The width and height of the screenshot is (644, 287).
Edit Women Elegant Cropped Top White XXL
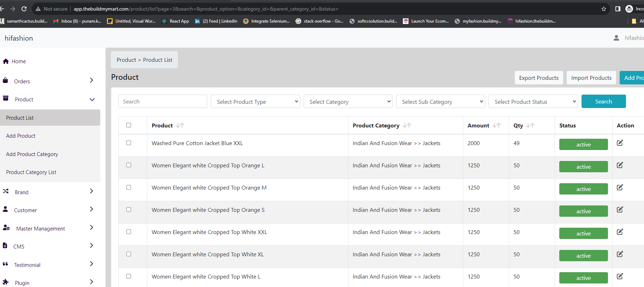(x=620, y=232)
